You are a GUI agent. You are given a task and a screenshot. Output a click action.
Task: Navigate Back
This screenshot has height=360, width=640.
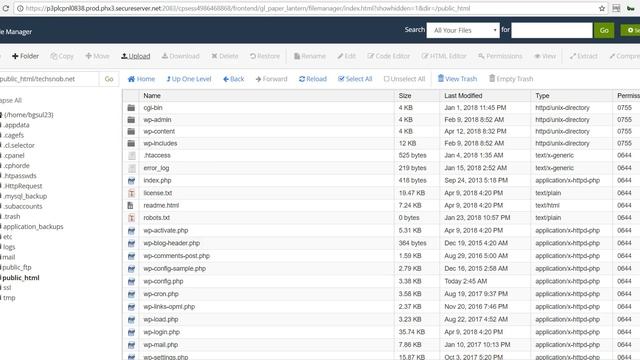point(233,79)
